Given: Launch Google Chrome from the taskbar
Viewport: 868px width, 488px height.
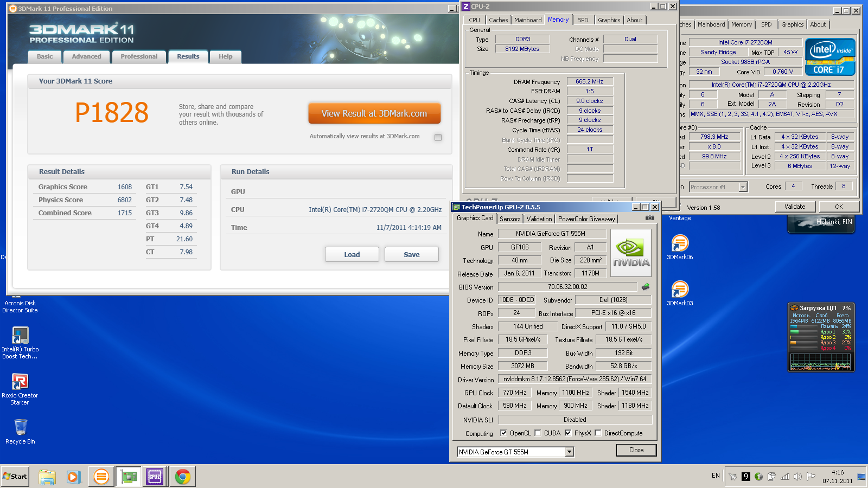Looking at the screenshot, I should (183, 477).
